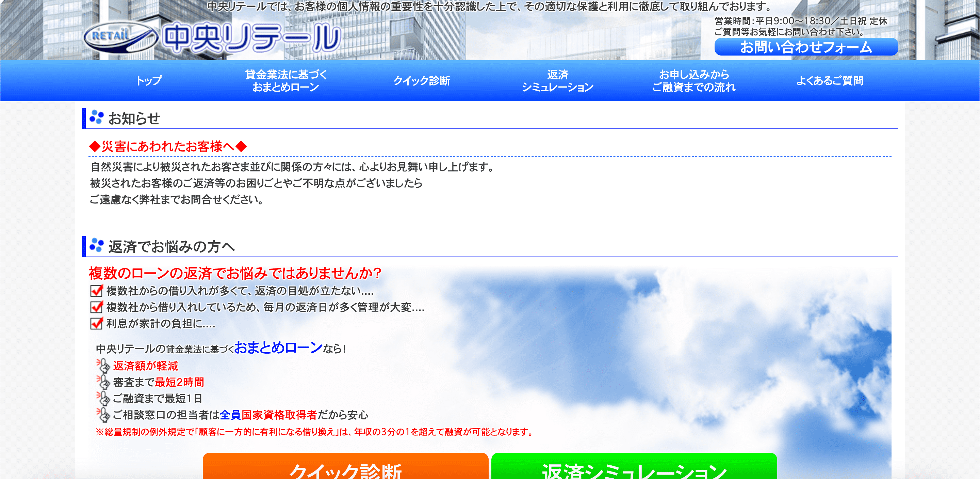Open the 貸金業法に基づくおまとめローン menu
The height and width of the screenshot is (479, 980).
[x=286, y=80]
